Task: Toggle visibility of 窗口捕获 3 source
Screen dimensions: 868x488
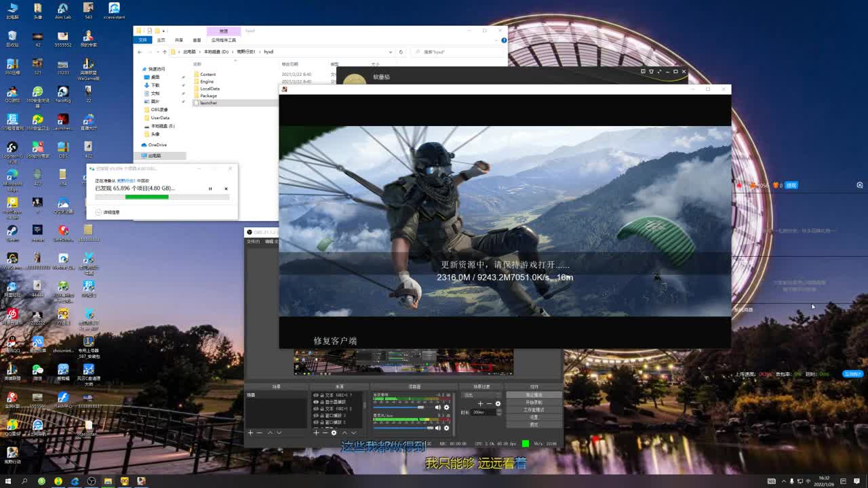Action: (316, 415)
